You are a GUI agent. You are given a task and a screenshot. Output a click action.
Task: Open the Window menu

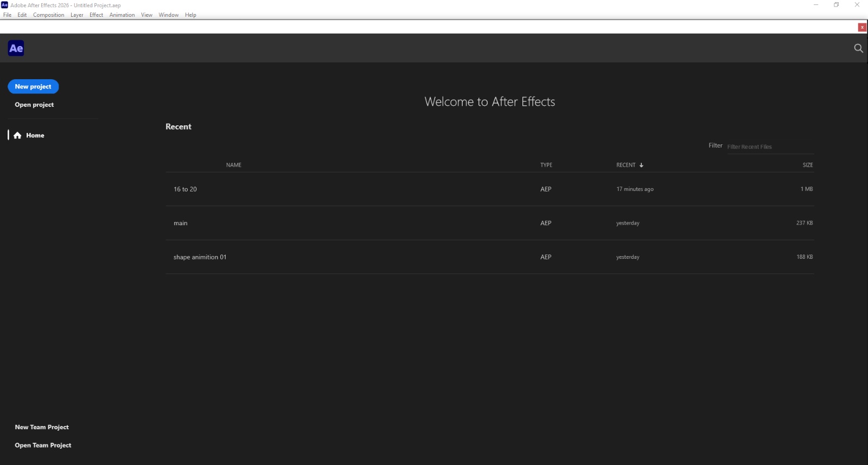[x=169, y=15]
